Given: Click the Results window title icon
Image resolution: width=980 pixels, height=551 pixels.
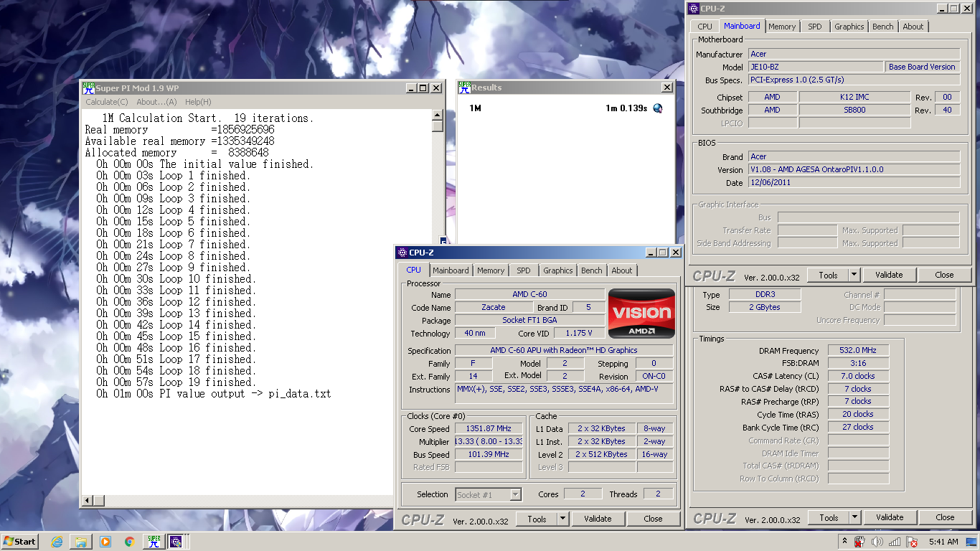Looking at the screenshot, I should pyautogui.click(x=464, y=87).
